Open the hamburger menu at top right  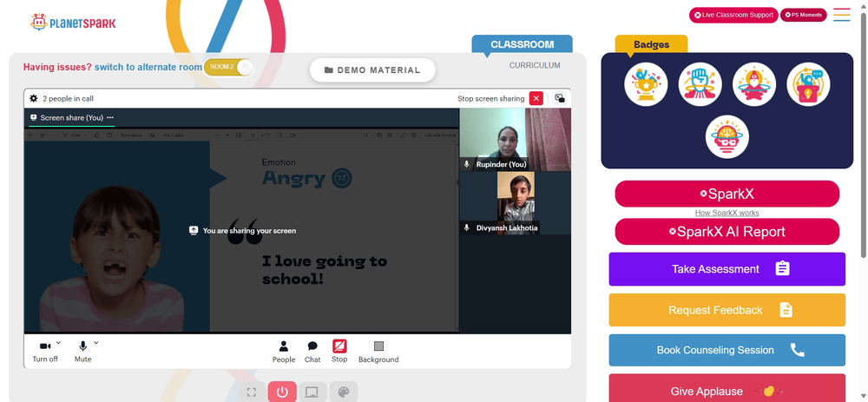[x=841, y=15]
